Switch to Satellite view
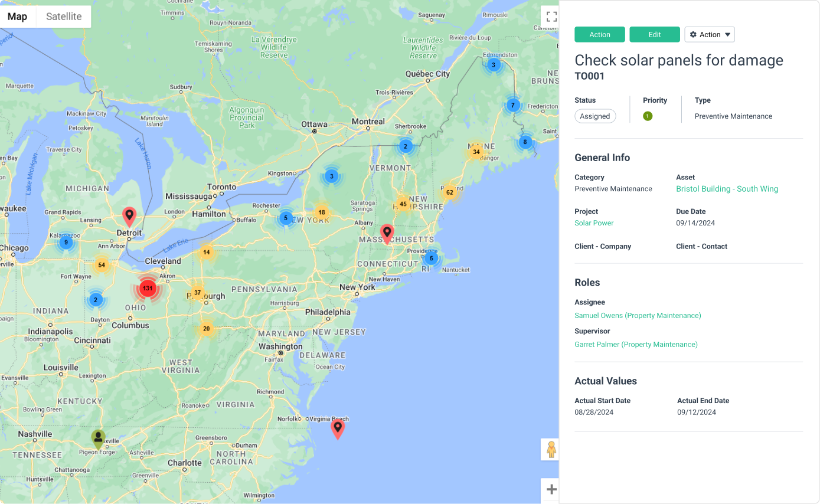The height and width of the screenshot is (504, 820). [64, 17]
